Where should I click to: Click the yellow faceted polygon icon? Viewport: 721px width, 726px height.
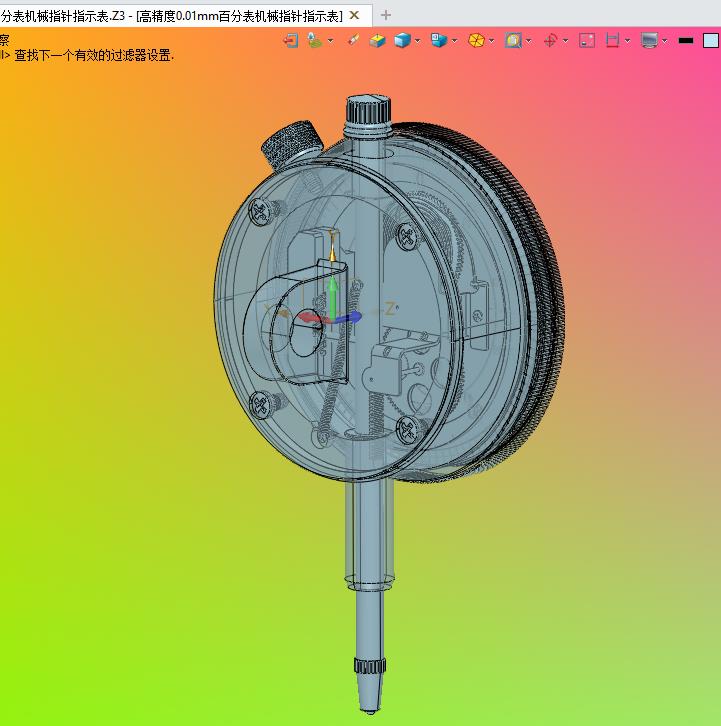point(476,41)
